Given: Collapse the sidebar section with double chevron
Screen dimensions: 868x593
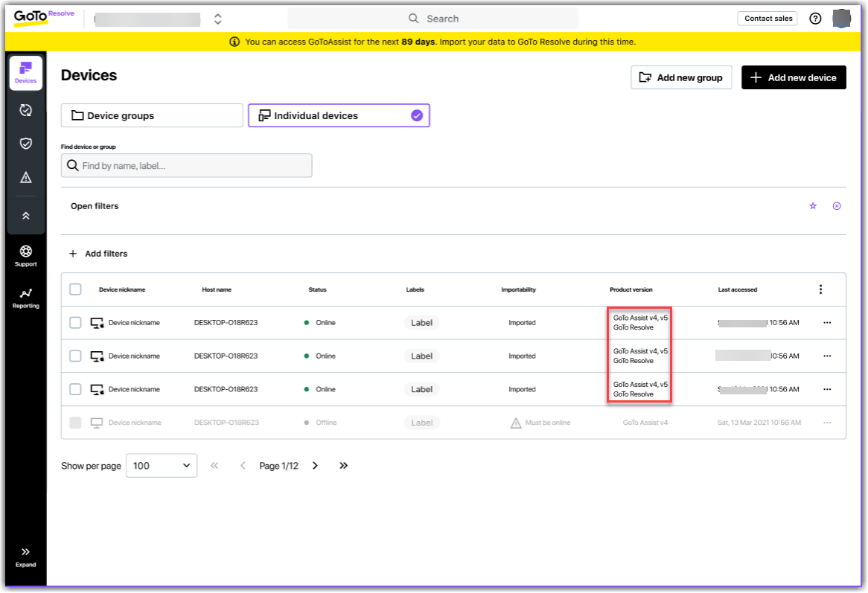Looking at the screenshot, I should click(x=25, y=216).
